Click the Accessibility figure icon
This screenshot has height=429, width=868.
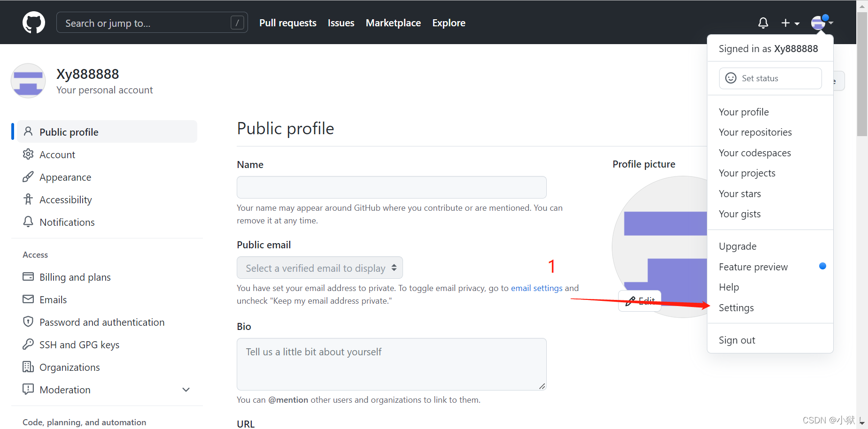[28, 199]
